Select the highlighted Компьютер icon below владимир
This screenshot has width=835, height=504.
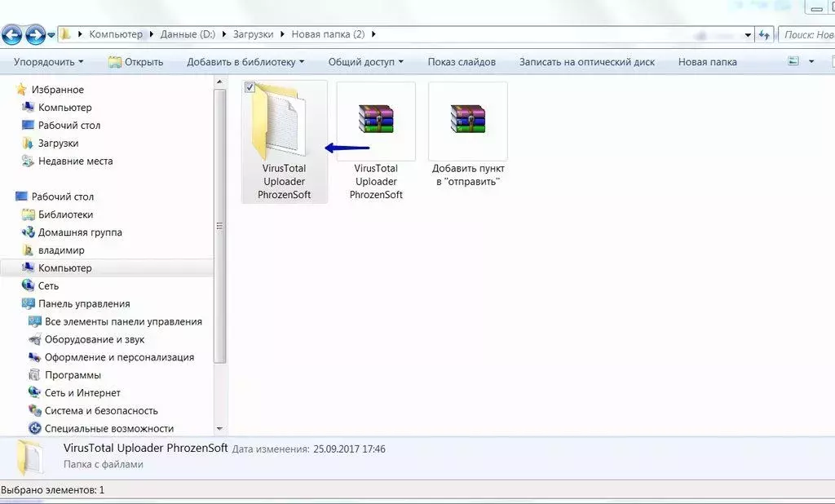(29, 268)
